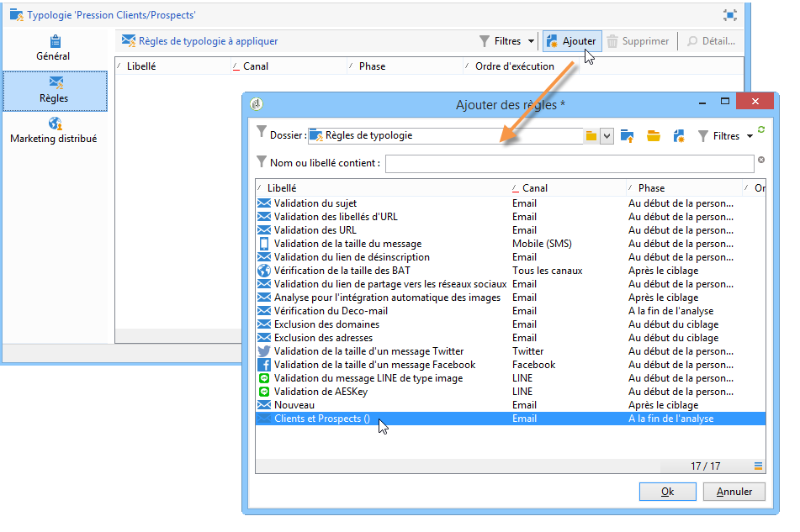
Task: Click the open folder icon in dialog toolbar
Action: pos(653,136)
